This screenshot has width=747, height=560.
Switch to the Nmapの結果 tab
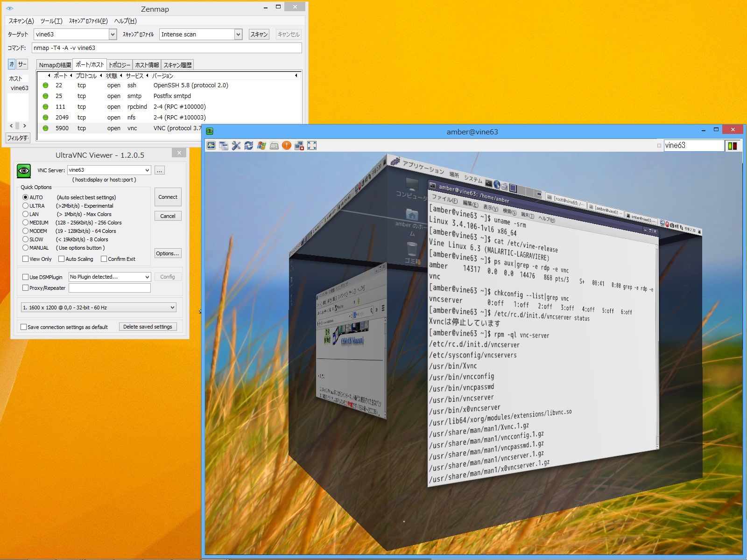(55, 65)
